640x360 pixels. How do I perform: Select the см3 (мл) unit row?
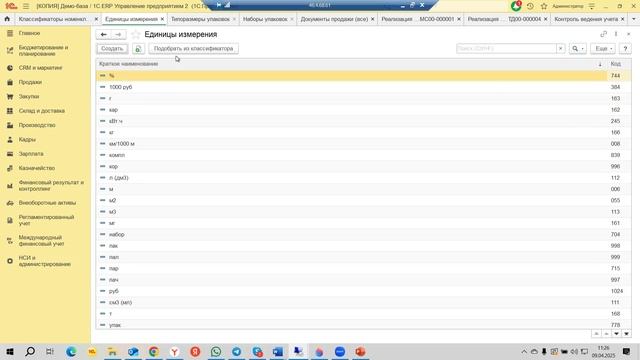tap(363, 302)
